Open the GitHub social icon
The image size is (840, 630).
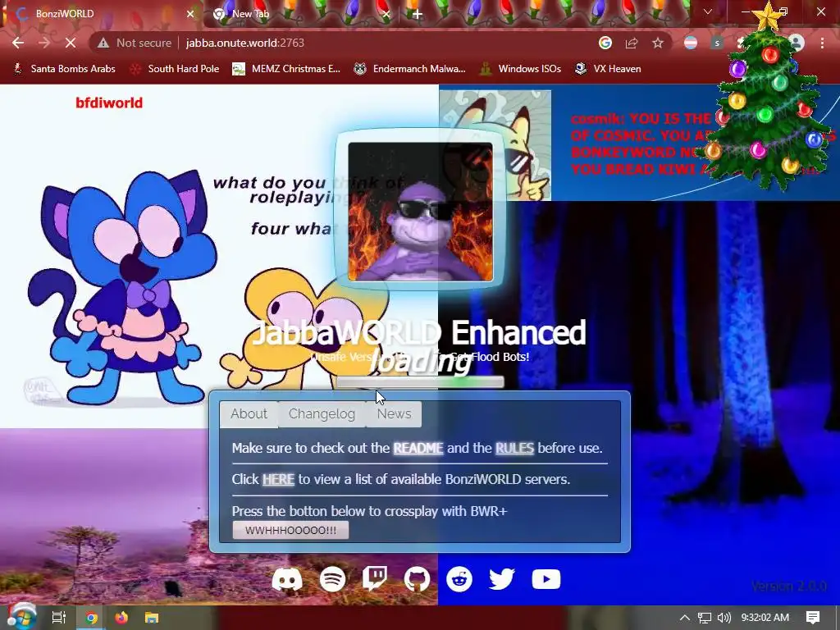[x=417, y=580]
